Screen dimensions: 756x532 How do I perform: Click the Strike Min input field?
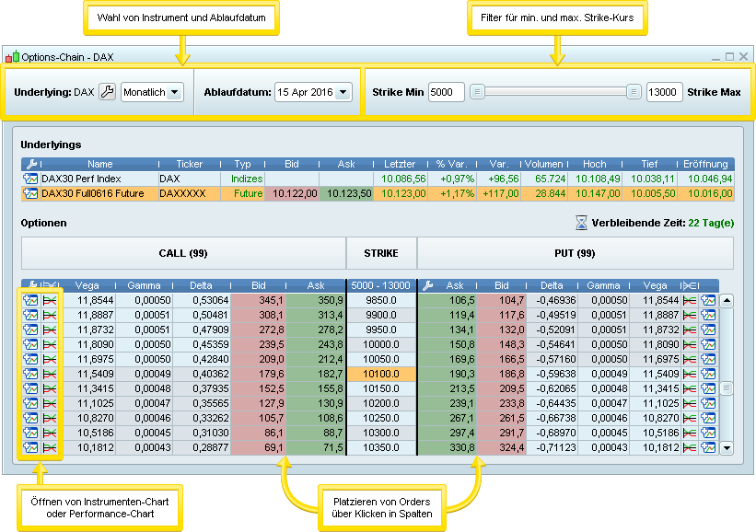[x=446, y=92]
